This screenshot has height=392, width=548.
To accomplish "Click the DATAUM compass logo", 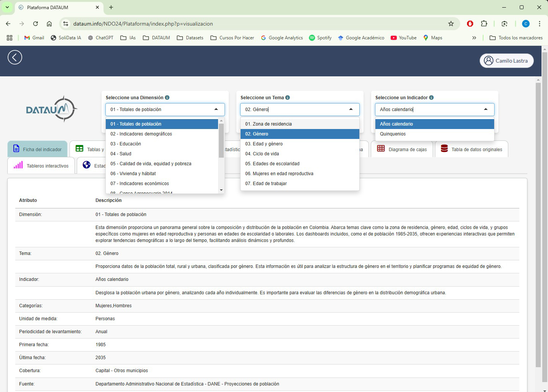I will 52,110.
